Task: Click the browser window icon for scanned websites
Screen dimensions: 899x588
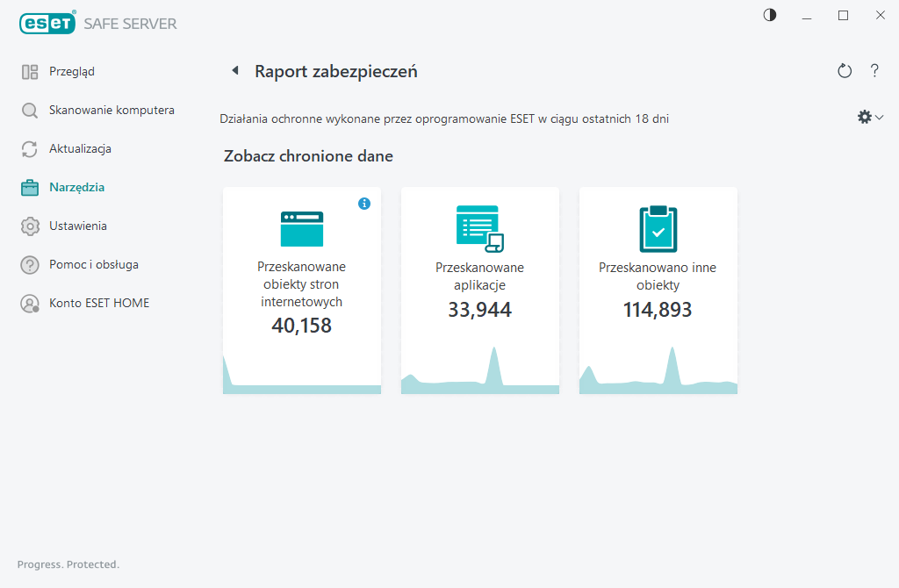Action: click(301, 228)
